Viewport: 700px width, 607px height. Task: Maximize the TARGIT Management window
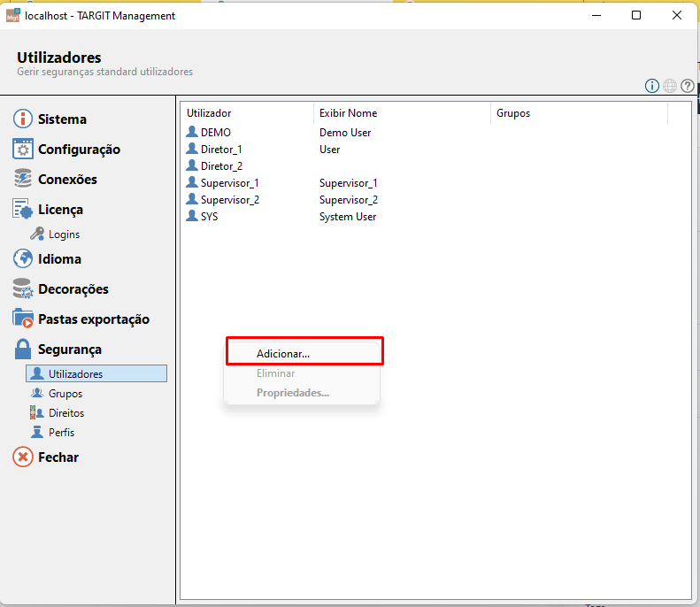[636, 15]
